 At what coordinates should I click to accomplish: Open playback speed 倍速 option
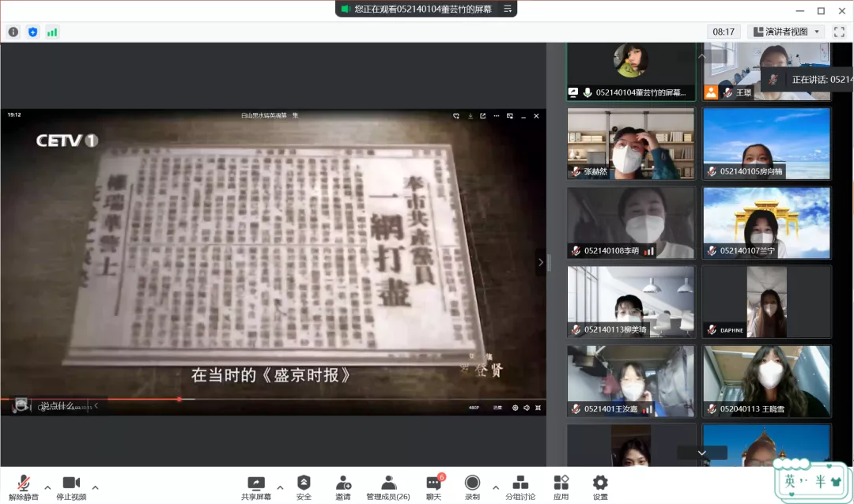coord(498,408)
